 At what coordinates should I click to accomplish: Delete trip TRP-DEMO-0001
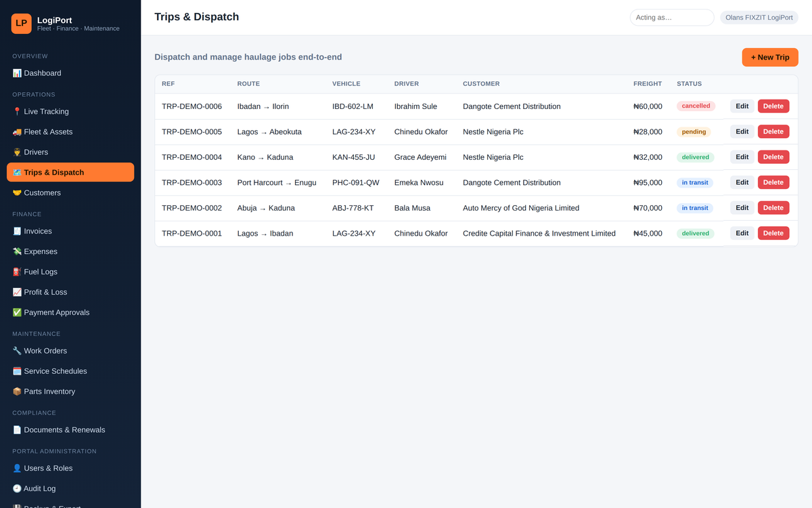(773, 233)
